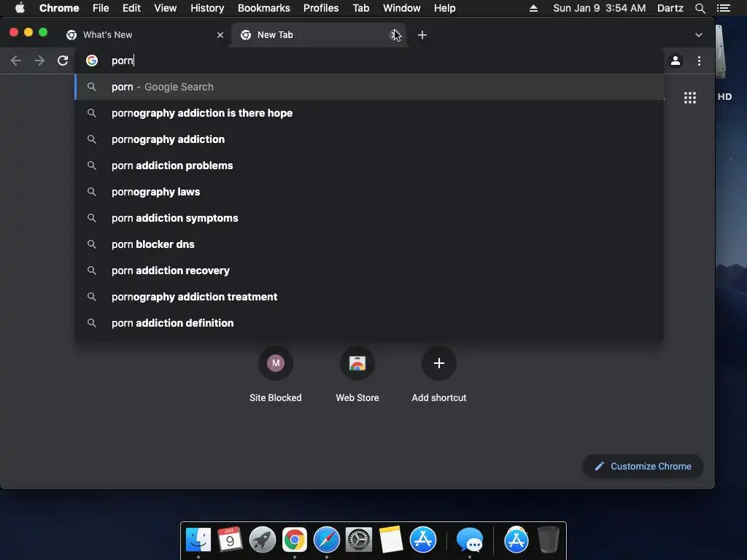
Task: Click the browser back arrow
Action: click(x=16, y=61)
